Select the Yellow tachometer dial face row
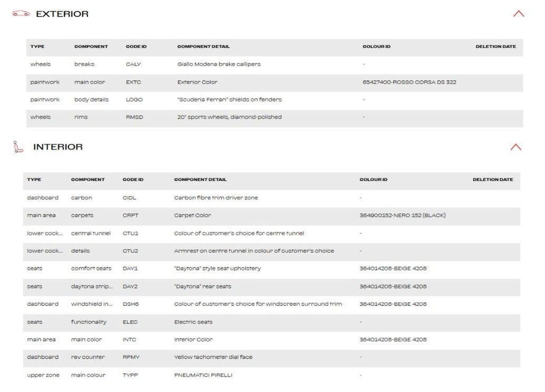 coord(271,357)
